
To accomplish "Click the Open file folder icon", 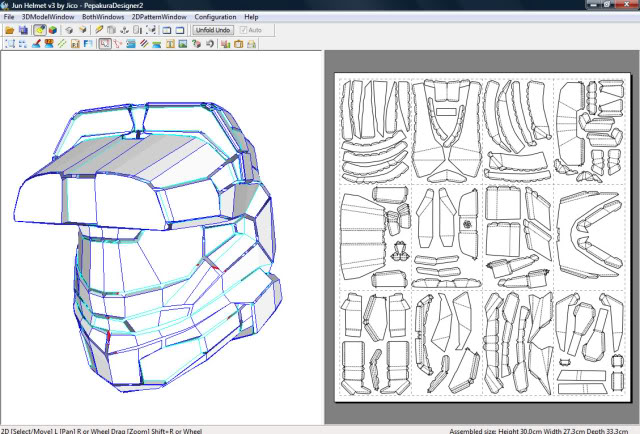I will click(9, 31).
